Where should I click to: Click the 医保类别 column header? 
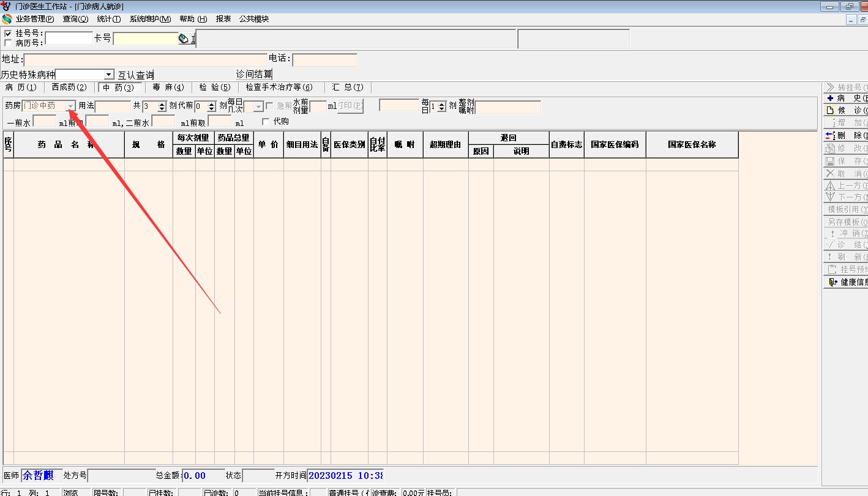point(349,145)
